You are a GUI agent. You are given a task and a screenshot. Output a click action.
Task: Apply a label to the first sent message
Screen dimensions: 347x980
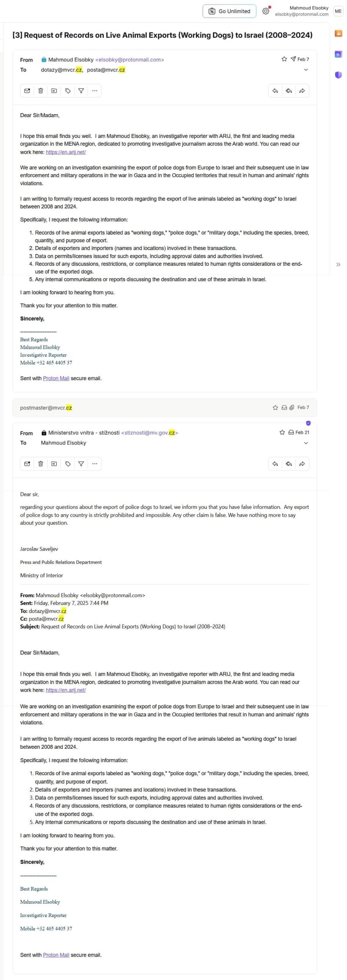click(x=68, y=91)
